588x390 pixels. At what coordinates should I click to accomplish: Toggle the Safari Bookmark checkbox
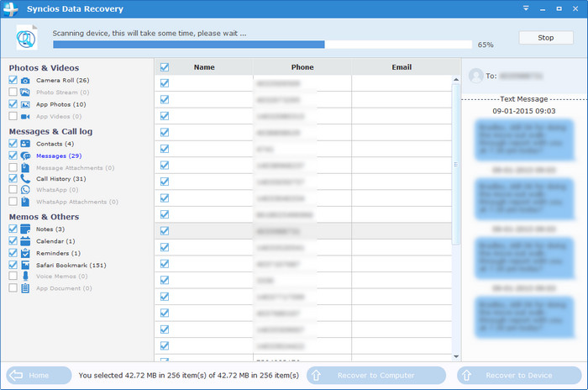point(13,265)
